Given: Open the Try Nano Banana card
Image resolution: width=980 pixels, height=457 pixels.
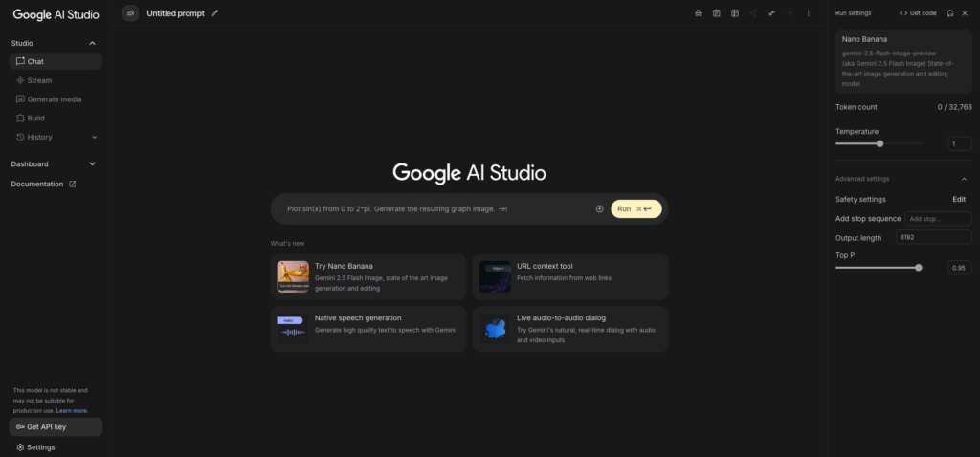Looking at the screenshot, I should [x=368, y=276].
